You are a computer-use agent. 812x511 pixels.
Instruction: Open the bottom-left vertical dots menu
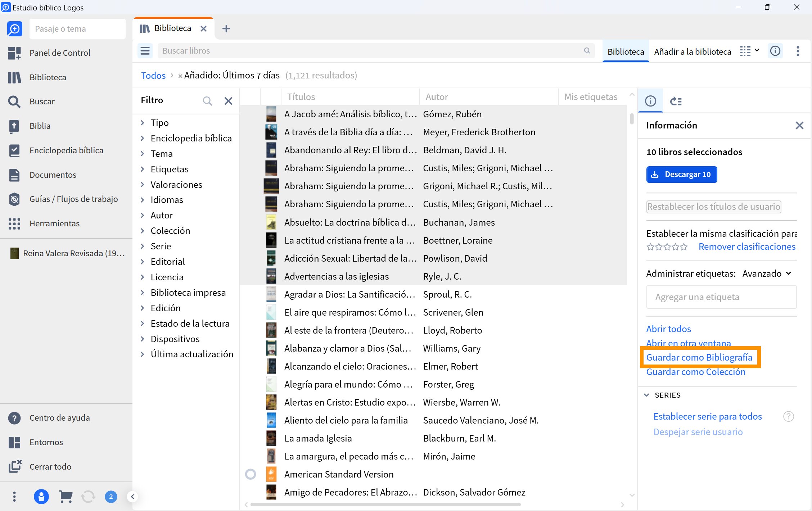[x=14, y=497]
